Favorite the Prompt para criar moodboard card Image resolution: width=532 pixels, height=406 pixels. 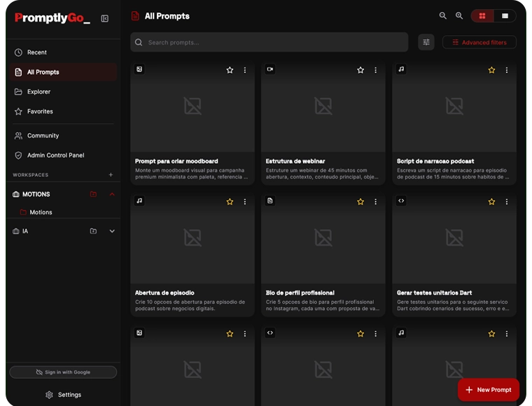(230, 70)
